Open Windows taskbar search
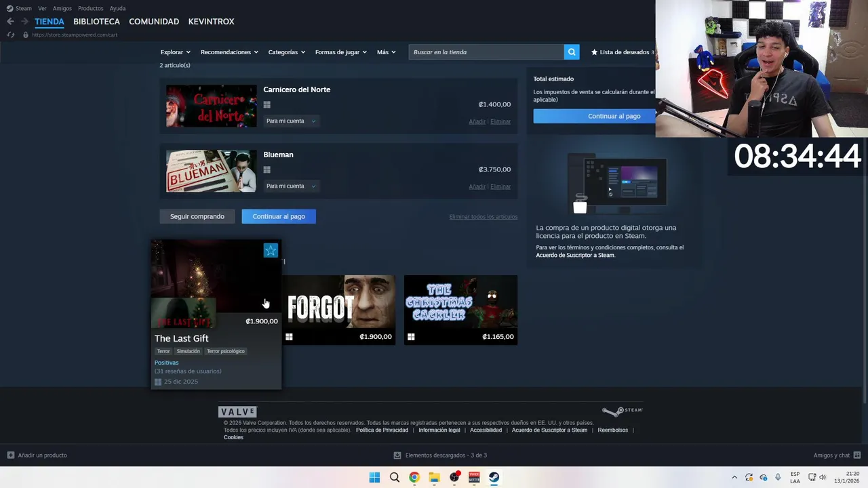This screenshot has width=868, height=488. tap(395, 477)
